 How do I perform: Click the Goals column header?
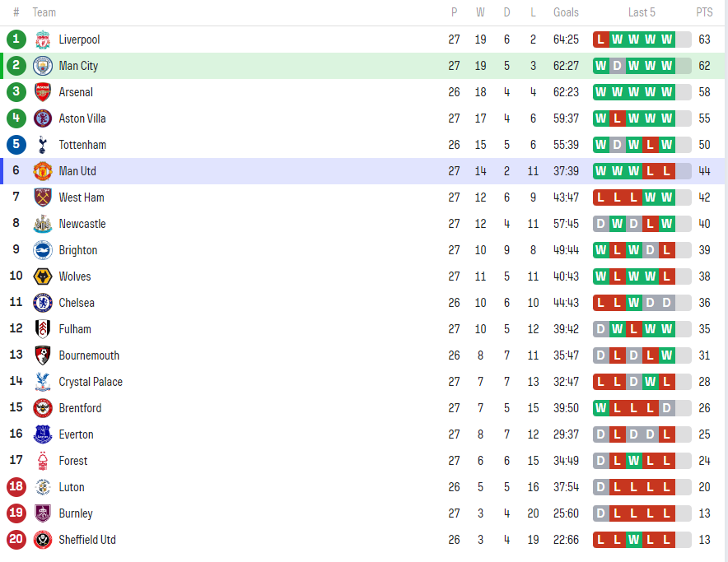coord(566,12)
